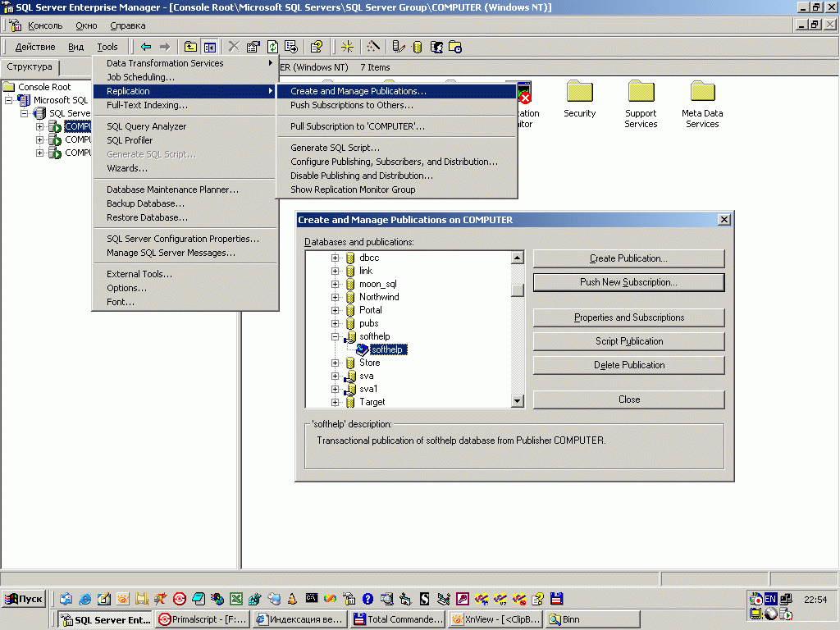
Task: Click the Create Publication button
Action: point(629,258)
